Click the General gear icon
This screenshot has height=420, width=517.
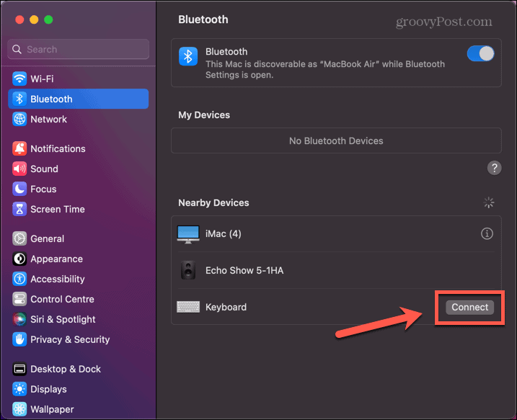pyautogui.click(x=19, y=238)
